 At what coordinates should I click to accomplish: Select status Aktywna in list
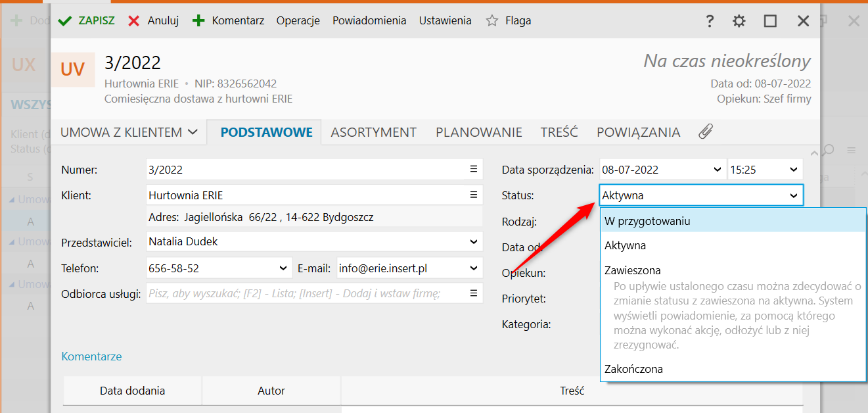coord(733,245)
